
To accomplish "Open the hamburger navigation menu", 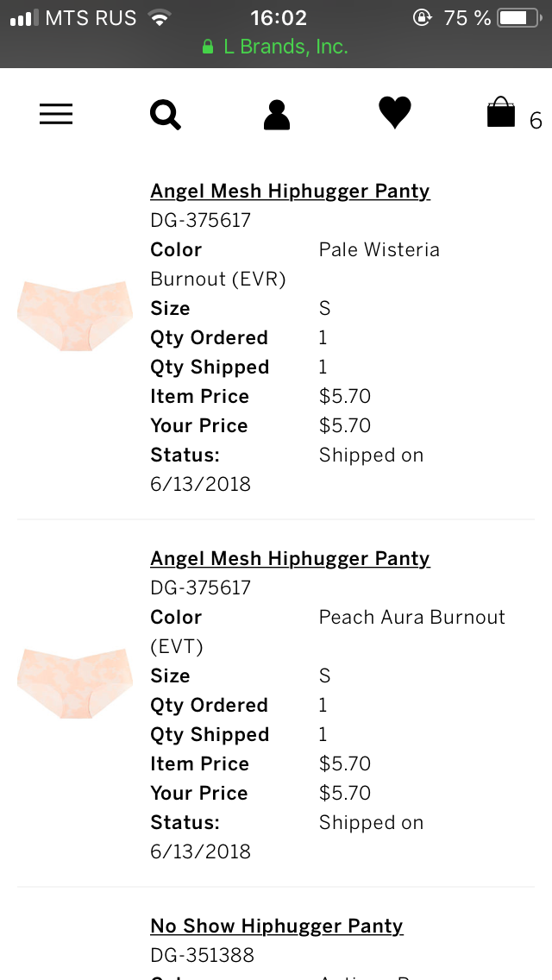I will [56, 115].
